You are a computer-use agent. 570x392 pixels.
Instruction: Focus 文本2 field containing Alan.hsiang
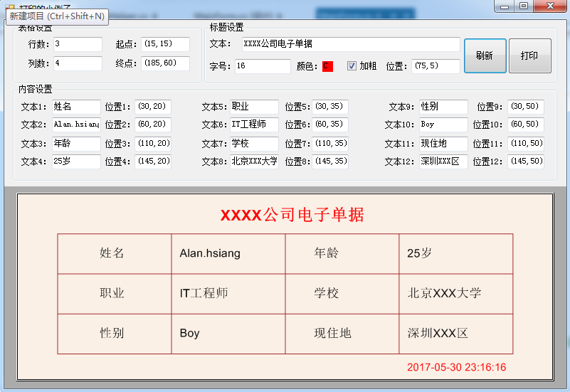[x=76, y=125]
